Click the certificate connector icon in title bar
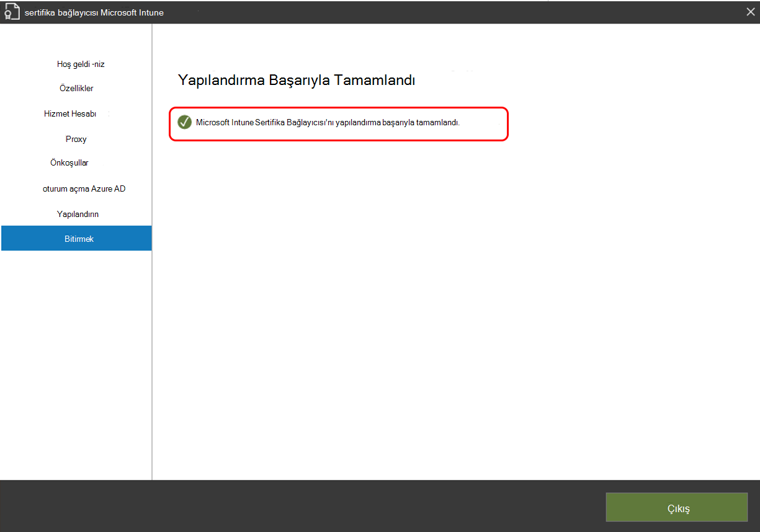Screen dimensions: 760x532 [x=12, y=12]
